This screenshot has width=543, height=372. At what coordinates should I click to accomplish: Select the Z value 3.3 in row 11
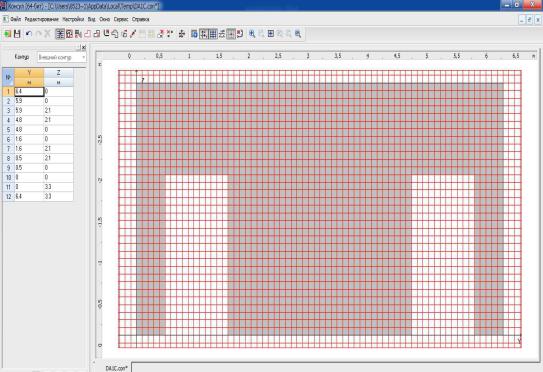point(59,187)
